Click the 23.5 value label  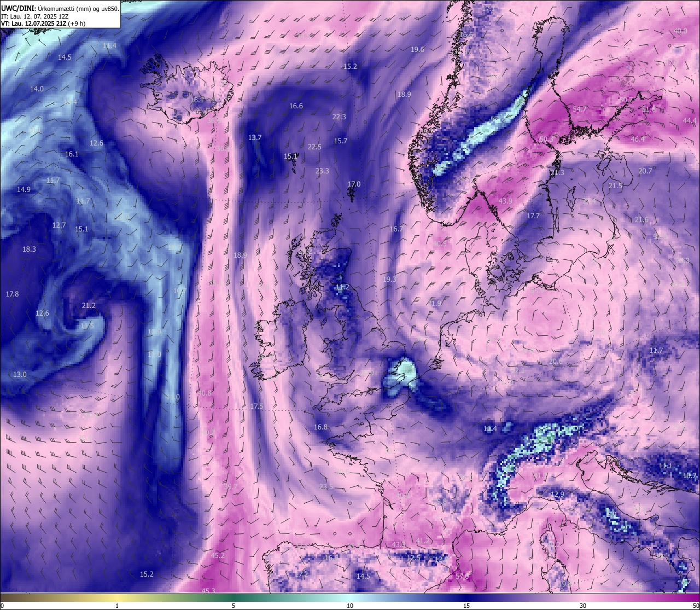pos(326,486)
